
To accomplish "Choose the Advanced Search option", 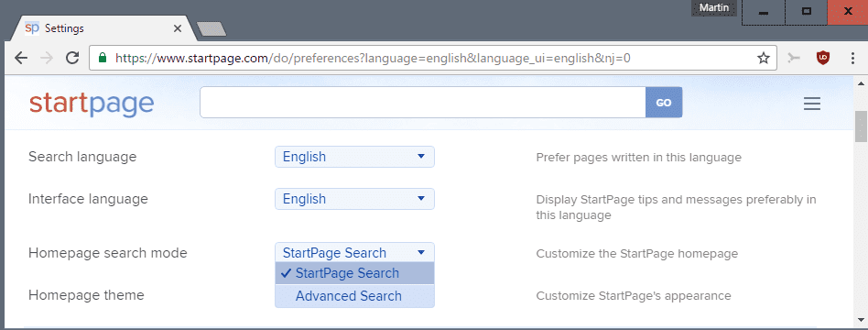I will click(x=355, y=296).
